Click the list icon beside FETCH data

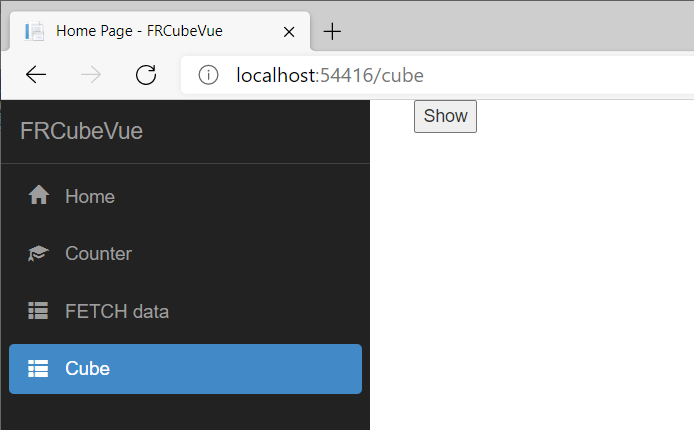tap(38, 311)
